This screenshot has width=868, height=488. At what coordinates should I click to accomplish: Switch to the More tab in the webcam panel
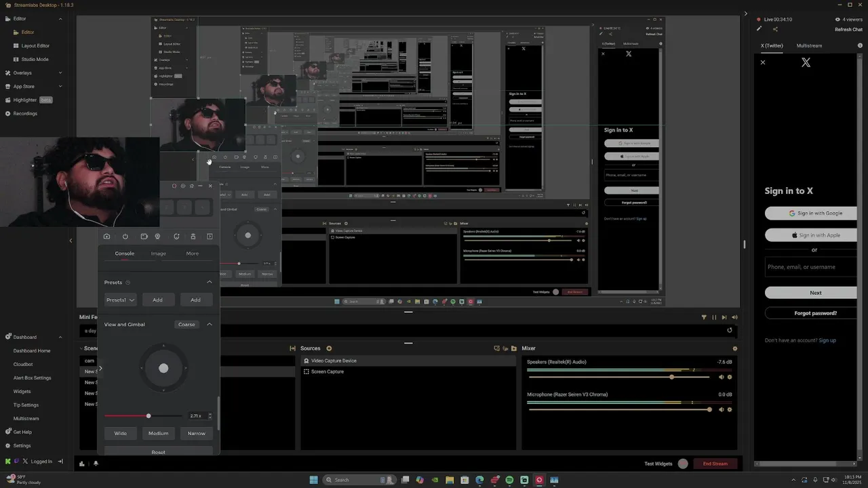(193, 253)
